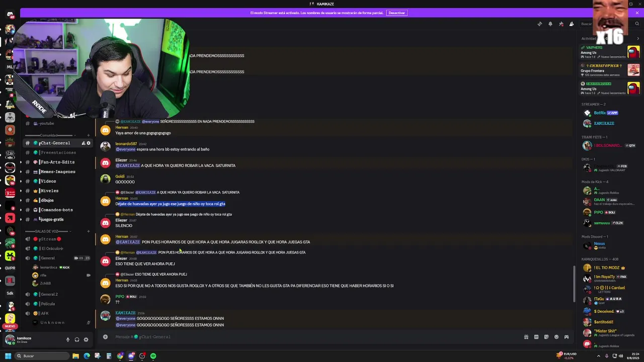Click the plus attach button in message bar
The image size is (644, 362).
point(105,337)
